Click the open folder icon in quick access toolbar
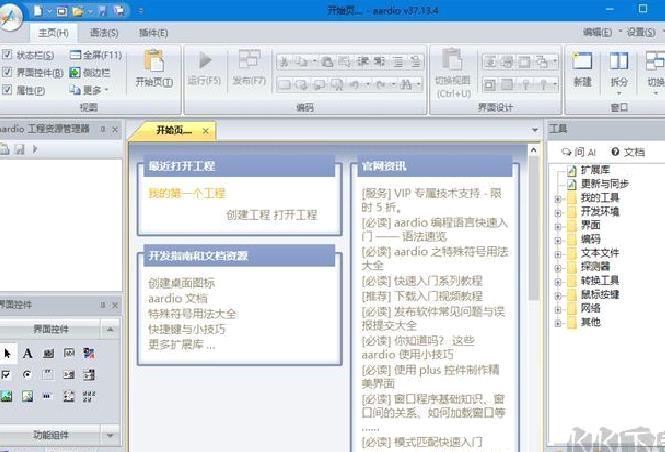 point(77,11)
